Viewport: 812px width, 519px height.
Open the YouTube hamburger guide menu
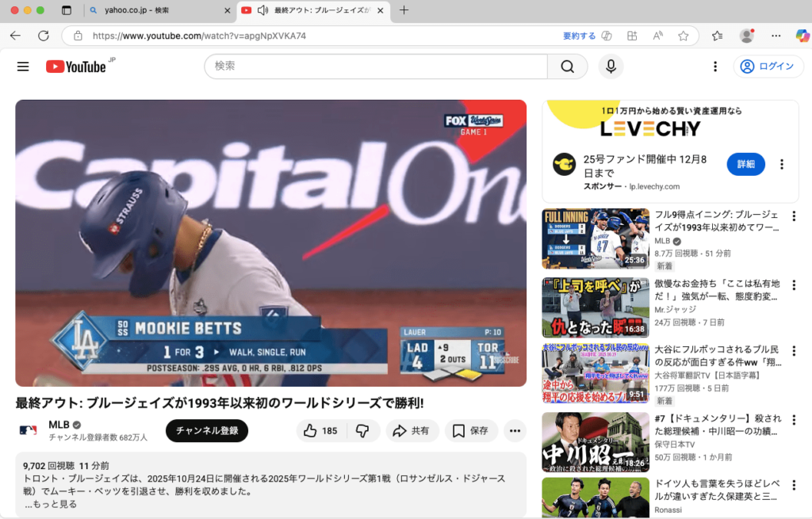[x=23, y=67]
